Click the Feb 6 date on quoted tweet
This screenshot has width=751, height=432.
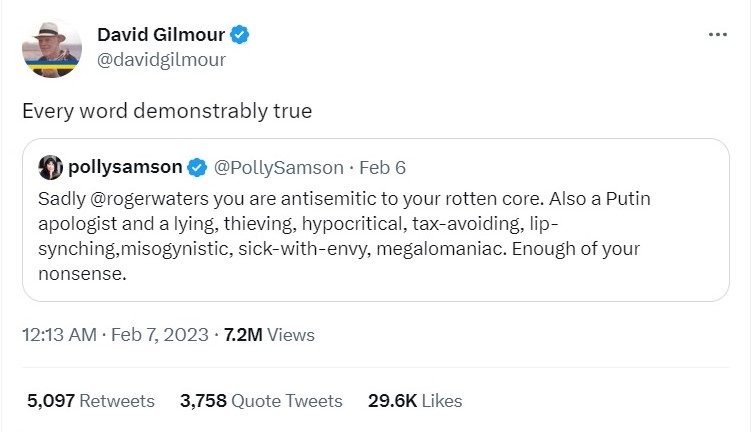(x=382, y=166)
